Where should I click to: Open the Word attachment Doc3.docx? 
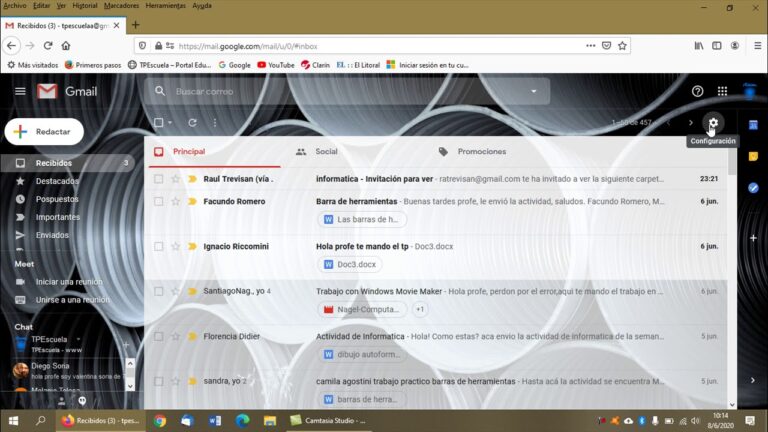pos(350,264)
